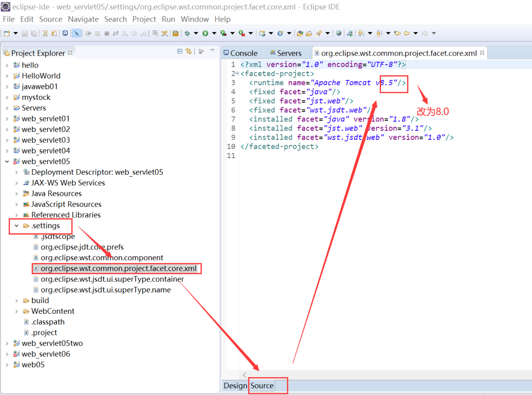Switch to the Servers tab
This screenshot has width=532, height=395.
point(286,53)
